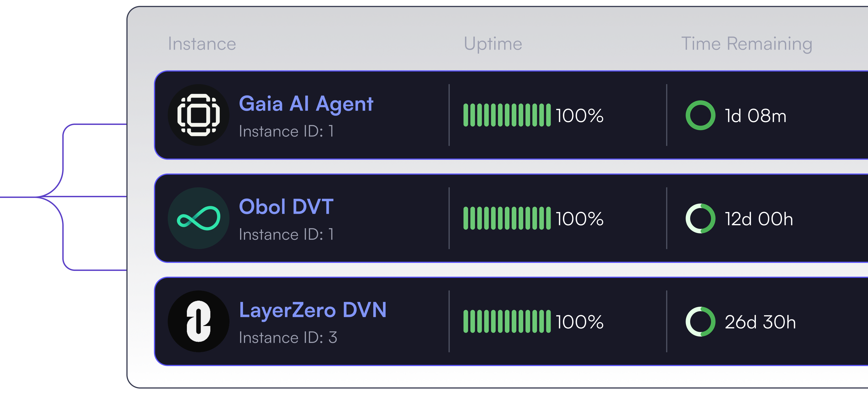The image size is (868, 394).
Task: Click the Obol DVT uptime bar
Action: (507, 219)
